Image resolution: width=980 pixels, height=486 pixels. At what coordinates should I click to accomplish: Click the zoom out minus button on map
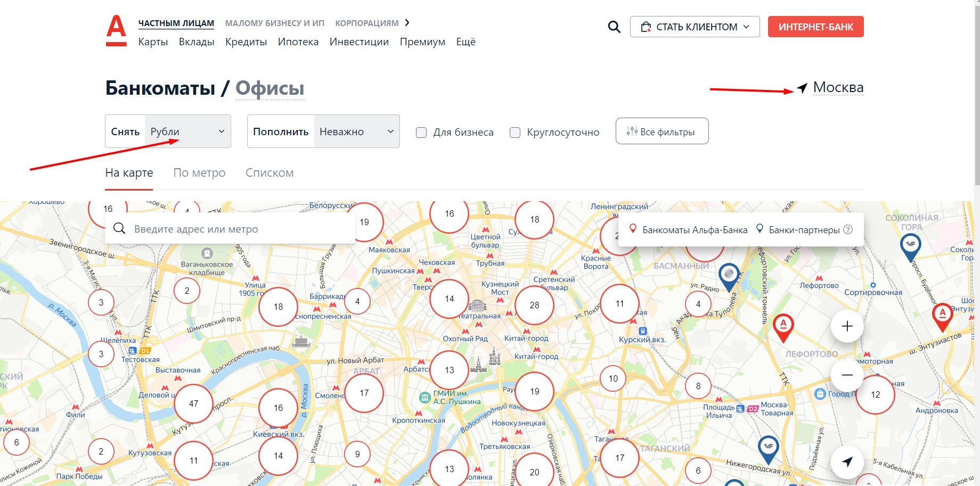click(x=847, y=375)
